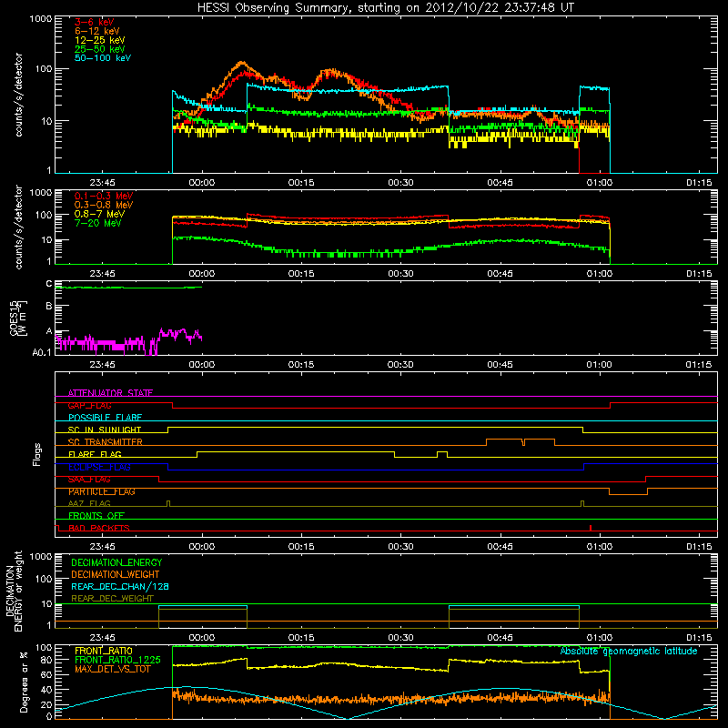Image resolution: width=728 pixels, height=728 pixels.
Task: Click the red 0.1-0.3 MeV legend label
Action: click(x=104, y=196)
